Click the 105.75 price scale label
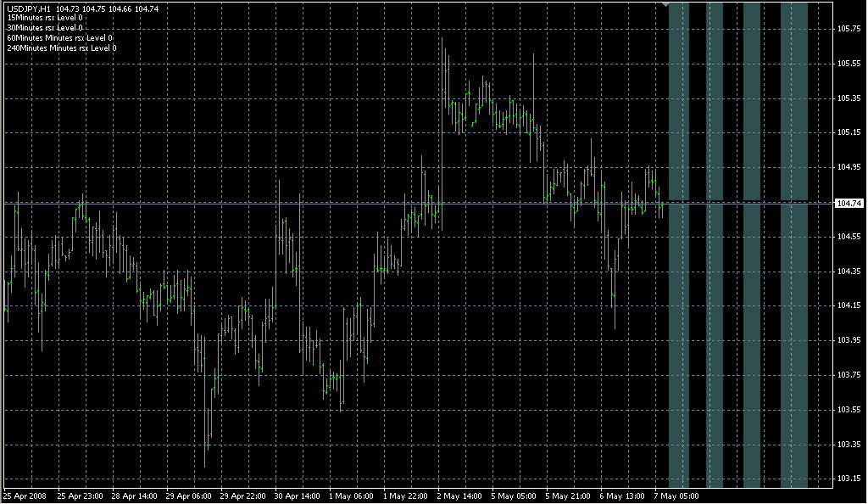The height and width of the screenshot is (504, 868). pos(849,29)
